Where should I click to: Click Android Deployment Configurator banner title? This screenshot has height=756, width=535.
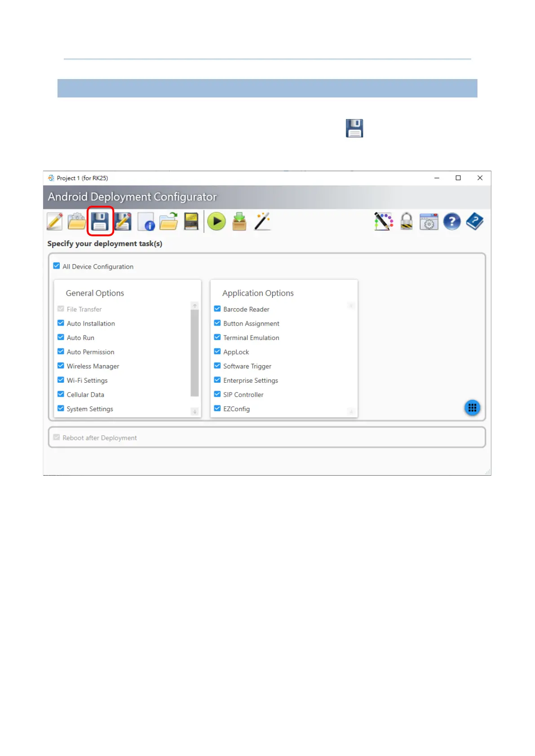pyautogui.click(x=132, y=197)
